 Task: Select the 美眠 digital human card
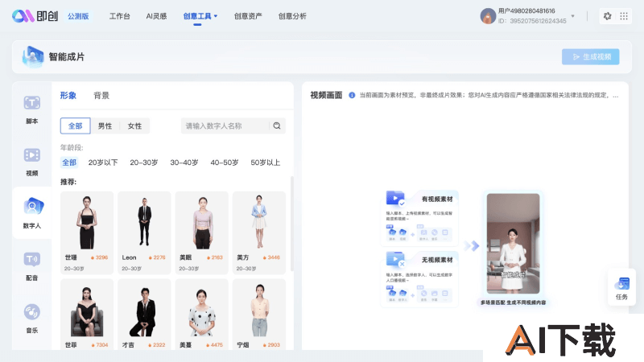coord(202,232)
